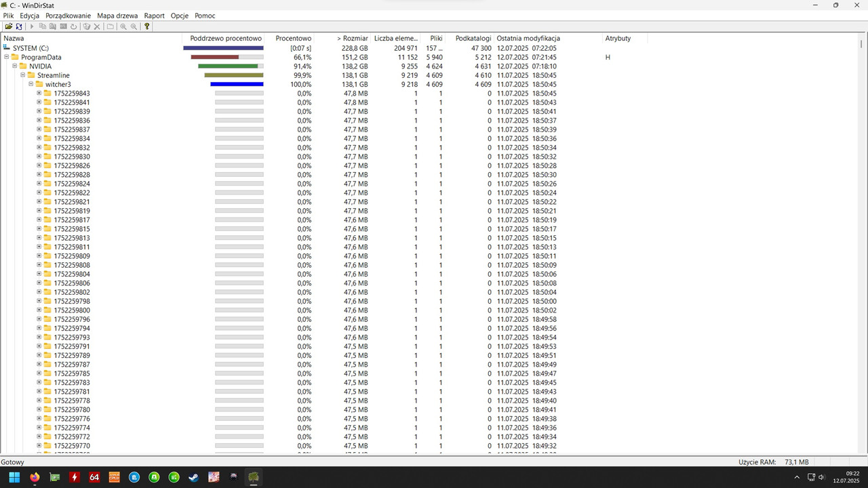Click the Windows Start button
Screen dimensions: 868x488
(14, 477)
